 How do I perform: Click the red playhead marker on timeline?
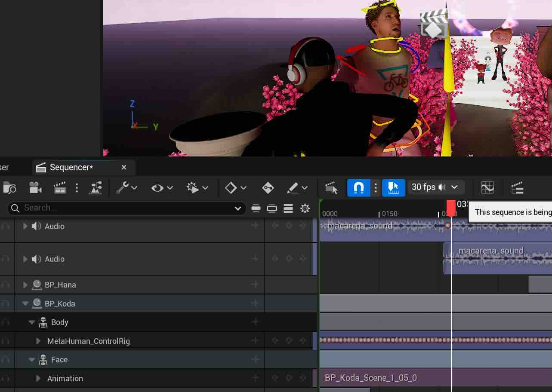[450, 207]
